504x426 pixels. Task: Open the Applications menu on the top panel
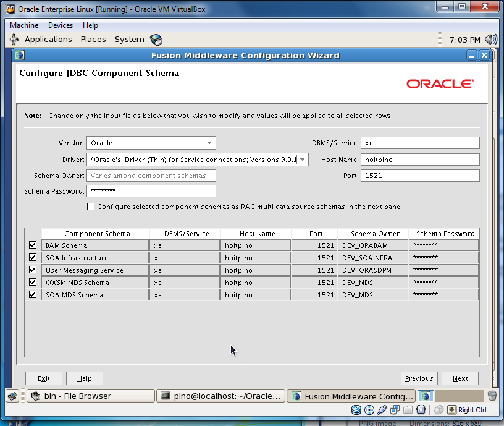click(x=48, y=39)
